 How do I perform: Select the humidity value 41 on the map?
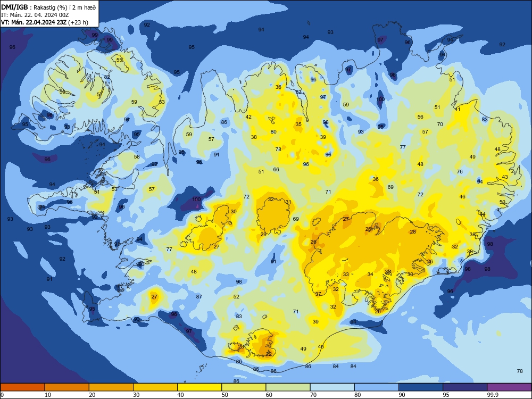pos(458,109)
